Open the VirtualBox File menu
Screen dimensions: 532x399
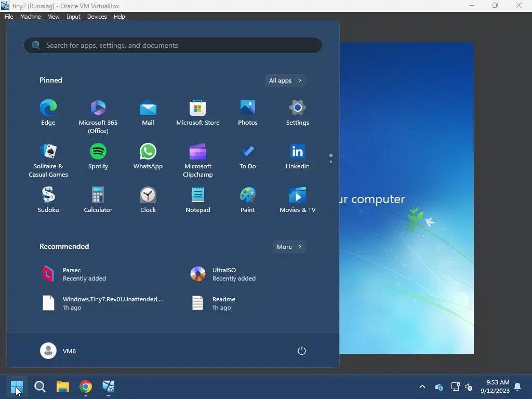(x=9, y=17)
